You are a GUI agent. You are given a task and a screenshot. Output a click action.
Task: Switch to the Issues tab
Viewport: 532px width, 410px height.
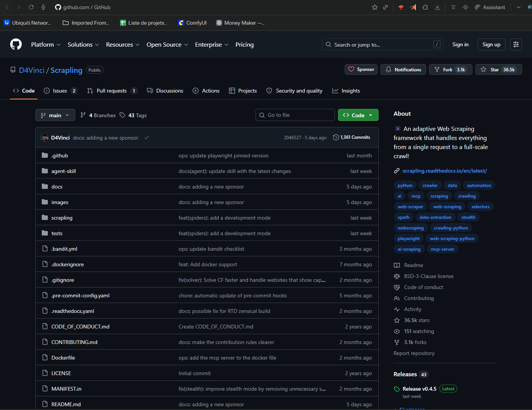pyautogui.click(x=60, y=91)
